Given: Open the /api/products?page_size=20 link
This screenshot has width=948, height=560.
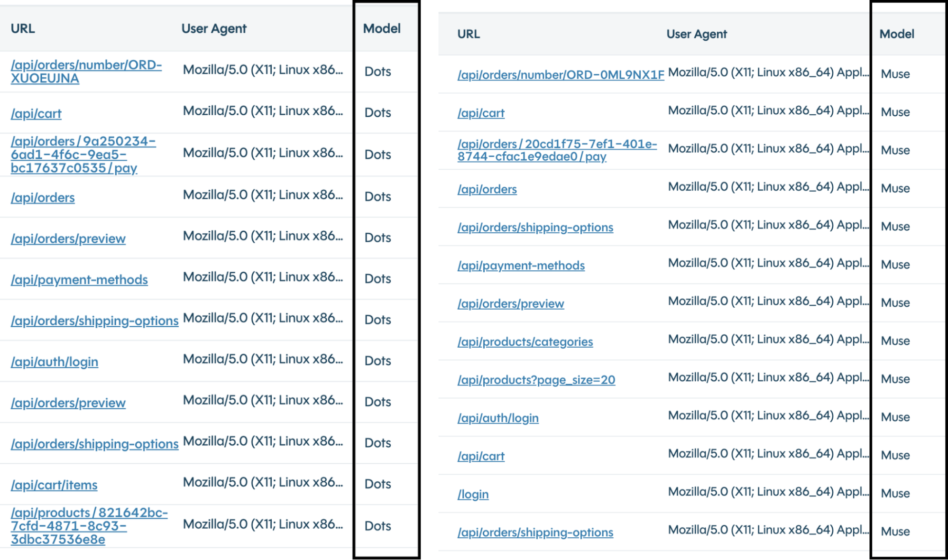Looking at the screenshot, I should [536, 380].
